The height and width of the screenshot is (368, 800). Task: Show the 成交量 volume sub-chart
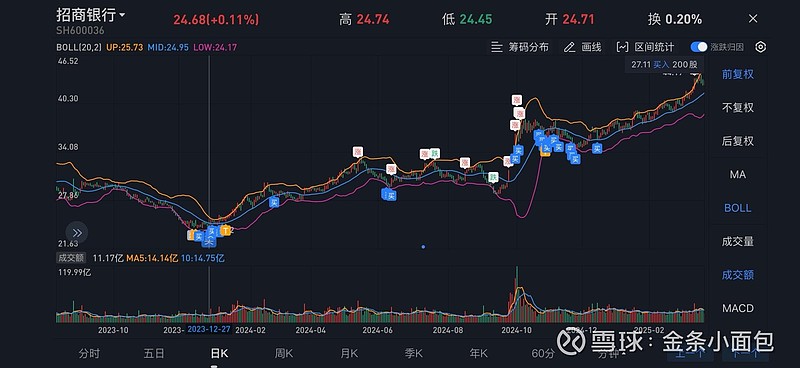[x=737, y=241]
